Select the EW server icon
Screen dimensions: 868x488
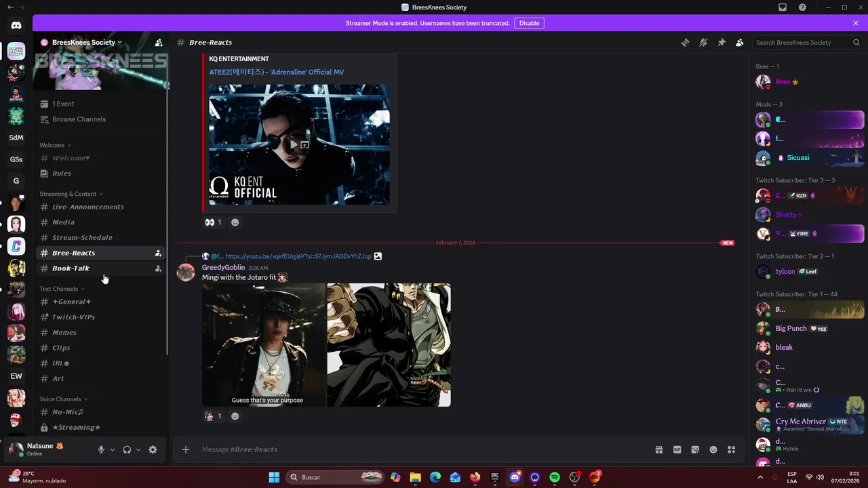pyautogui.click(x=16, y=376)
